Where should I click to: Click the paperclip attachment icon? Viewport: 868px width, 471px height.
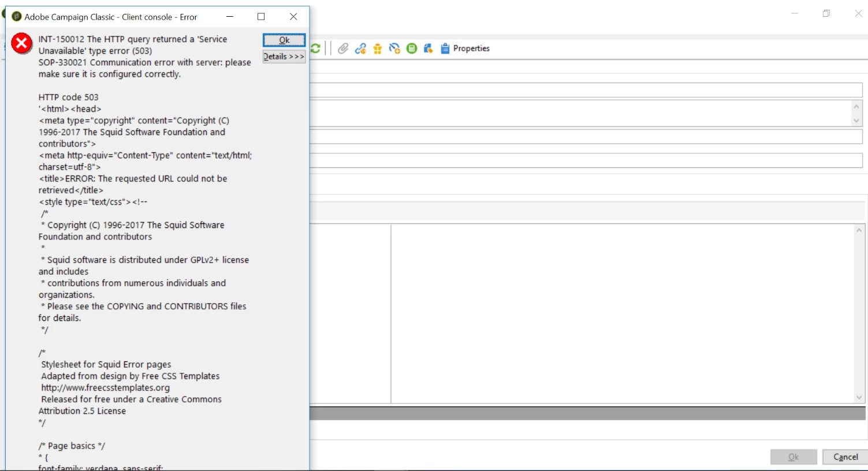coord(343,48)
